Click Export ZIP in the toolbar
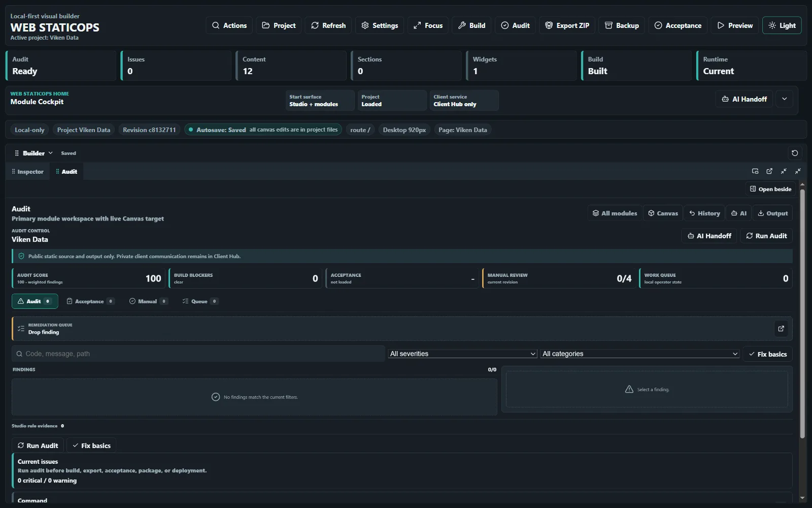812x508 pixels. [x=567, y=25]
